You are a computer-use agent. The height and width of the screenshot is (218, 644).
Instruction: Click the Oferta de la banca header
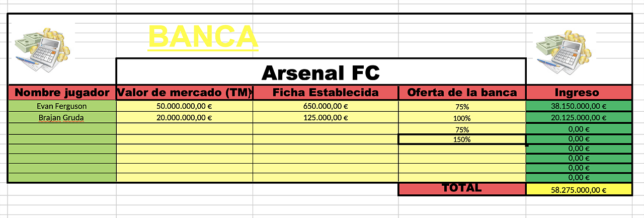click(462, 93)
